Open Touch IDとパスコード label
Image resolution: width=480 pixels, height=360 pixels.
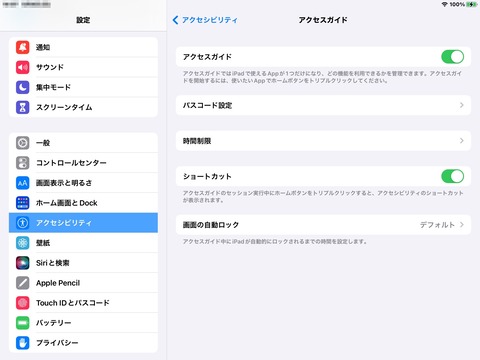pos(73,303)
